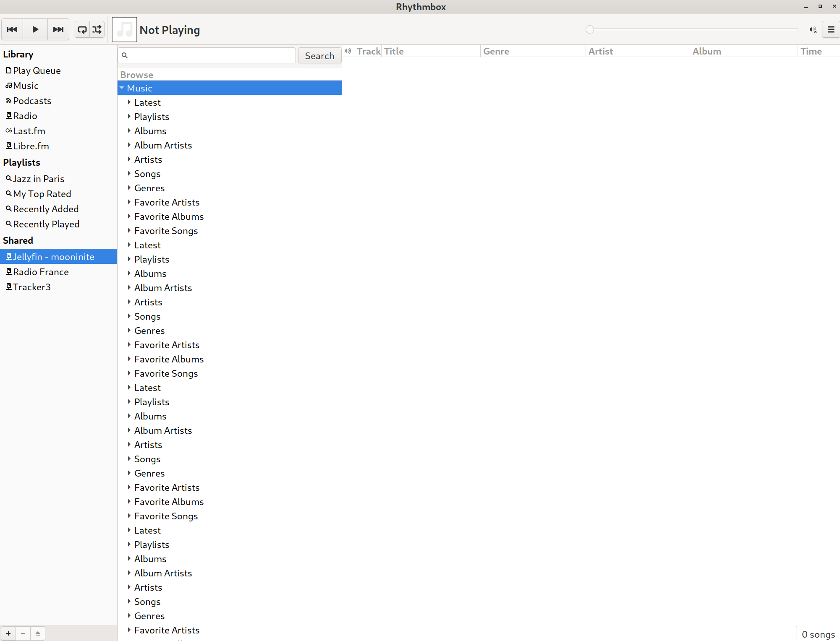The width and height of the screenshot is (840, 641).
Task: Click the volume speaker icon
Action: pyautogui.click(x=813, y=29)
